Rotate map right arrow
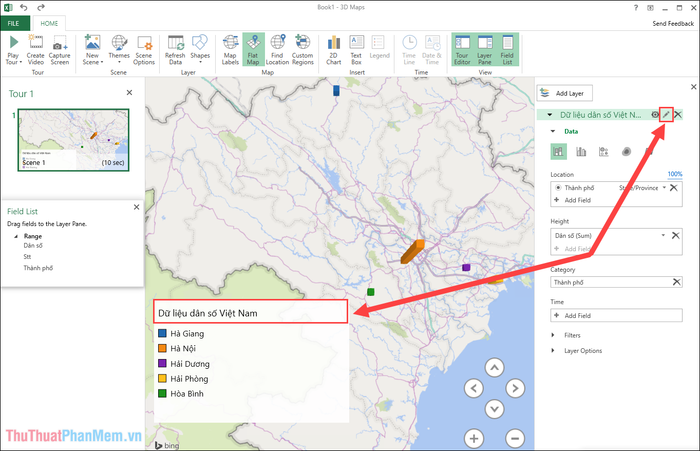 (515, 388)
